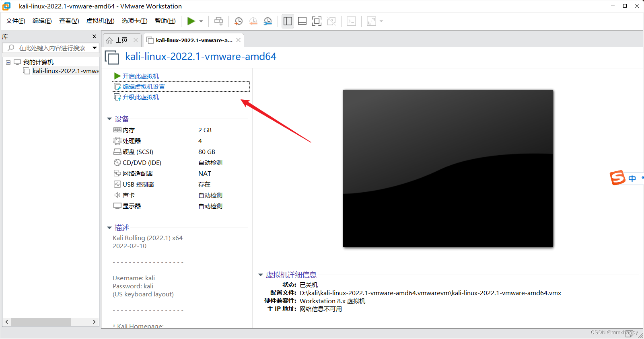The image size is (644, 339).
Task: Click the library horizontal scrollbar thumb
Action: pos(41,322)
